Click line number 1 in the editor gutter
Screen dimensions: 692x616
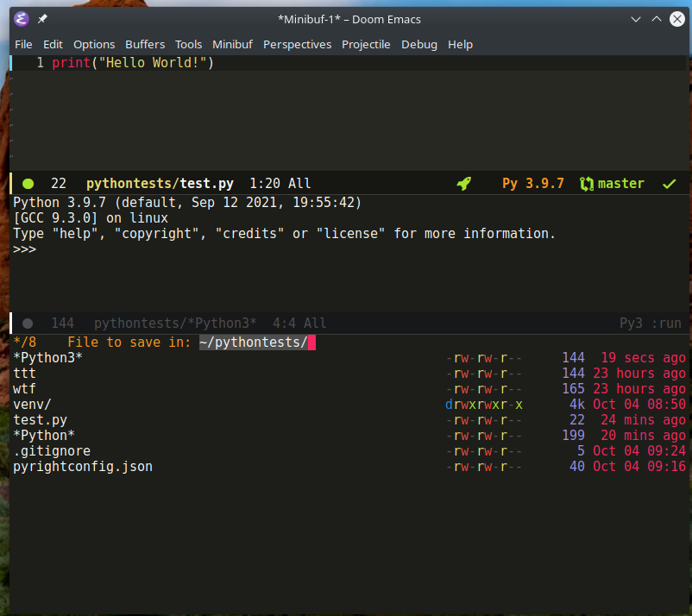tap(41, 63)
